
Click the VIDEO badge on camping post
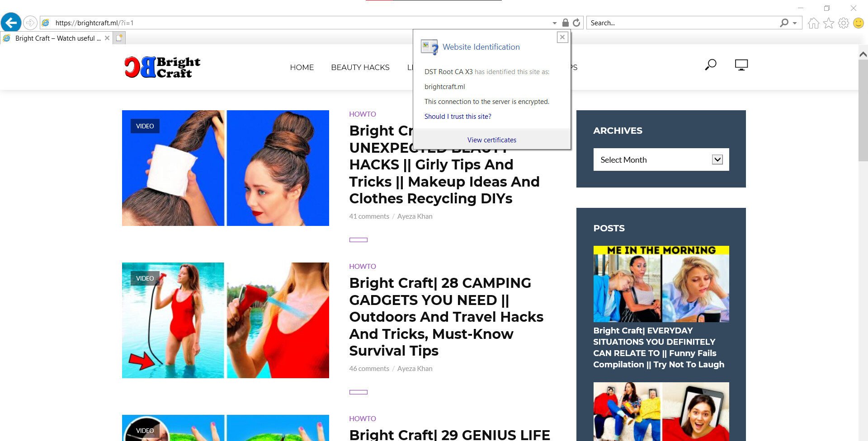[x=145, y=278]
